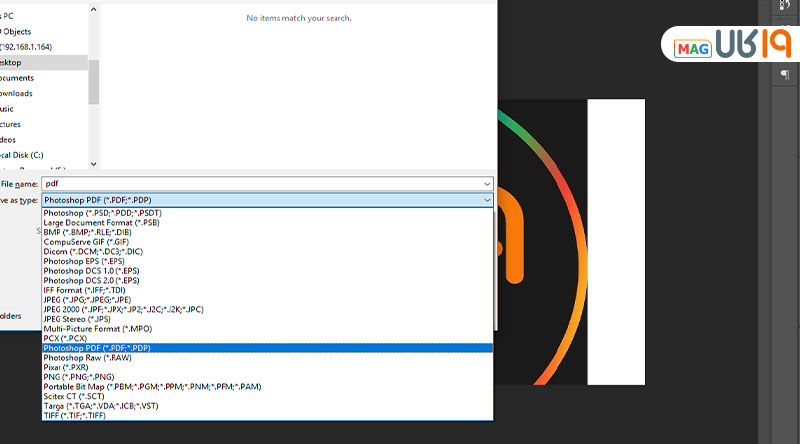Open the Save as type dropdown arrow

click(486, 200)
